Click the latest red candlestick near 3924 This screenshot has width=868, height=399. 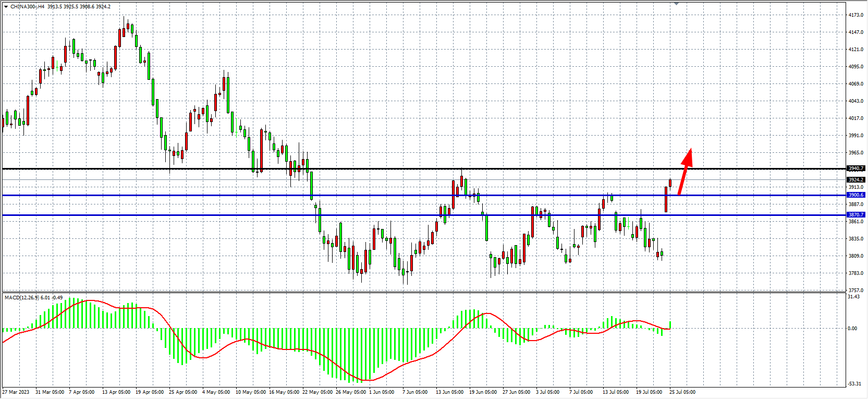[670, 183]
